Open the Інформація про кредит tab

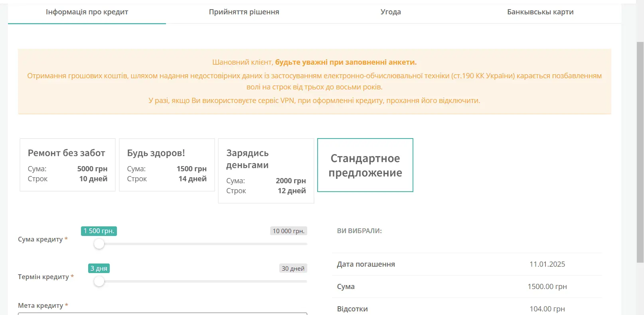(87, 12)
